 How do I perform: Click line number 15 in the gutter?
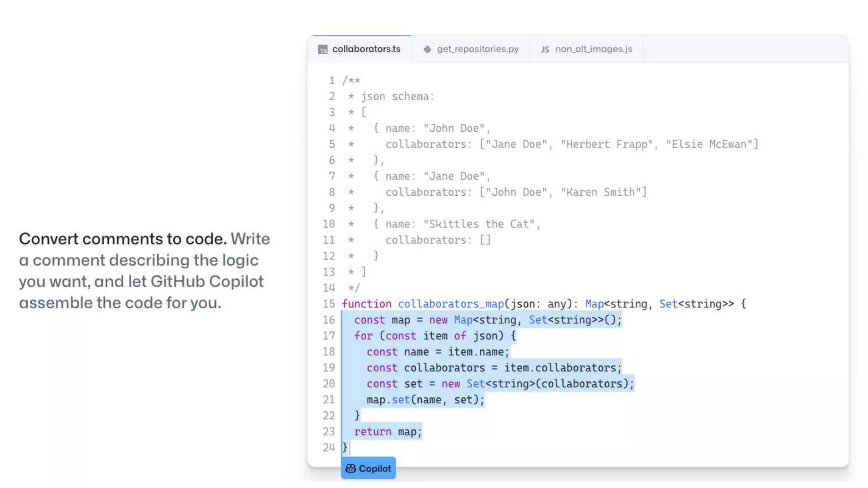(328, 304)
